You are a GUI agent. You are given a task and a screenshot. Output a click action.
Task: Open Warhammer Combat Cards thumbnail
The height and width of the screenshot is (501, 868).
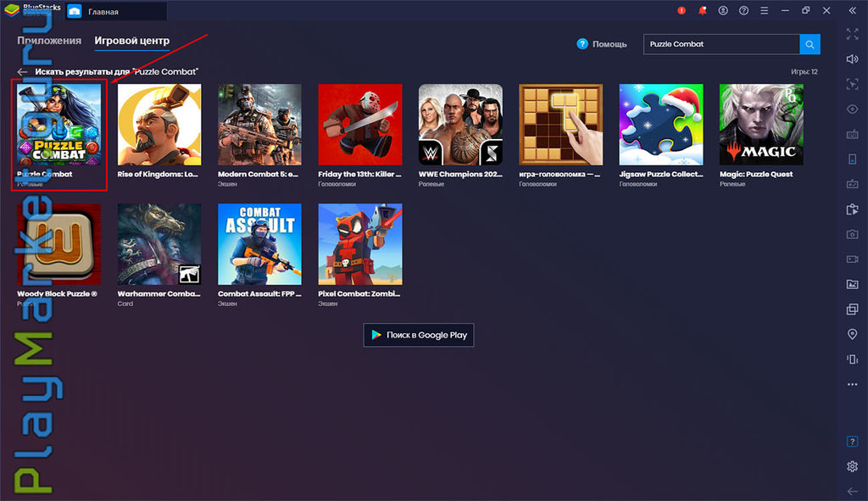pos(159,244)
